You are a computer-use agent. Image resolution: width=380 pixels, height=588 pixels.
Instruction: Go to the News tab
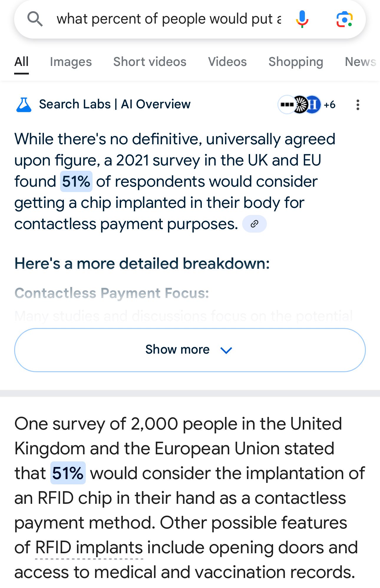[x=360, y=62]
